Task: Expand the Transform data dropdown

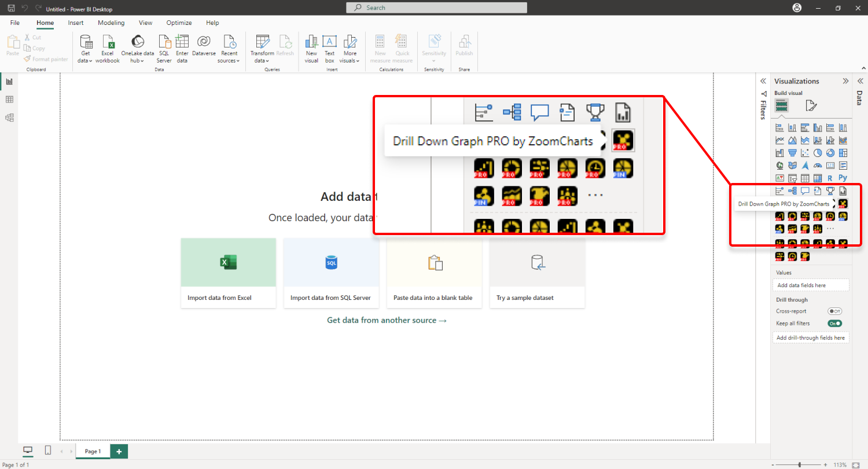Action: [262, 49]
